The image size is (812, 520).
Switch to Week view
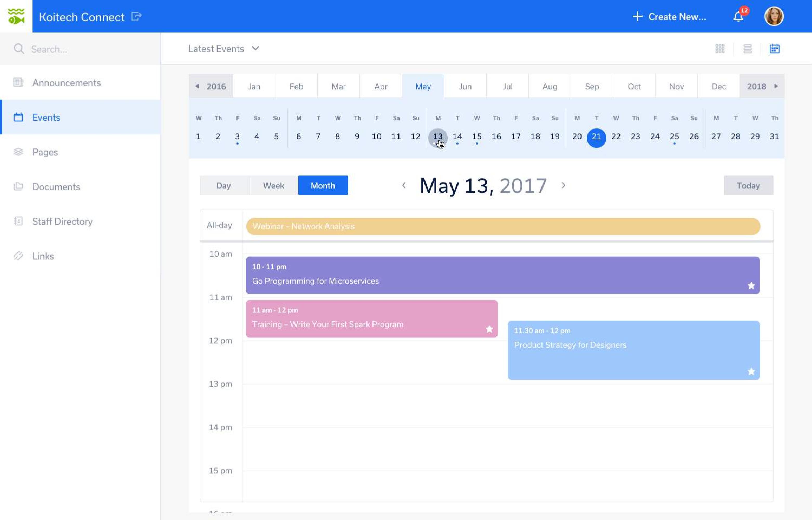(x=273, y=185)
